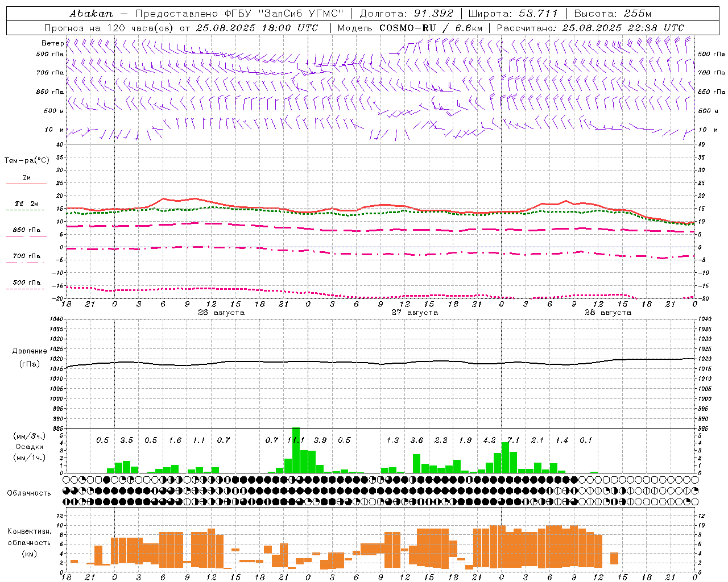Click the 26 августа date label

click(x=221, y=313)
